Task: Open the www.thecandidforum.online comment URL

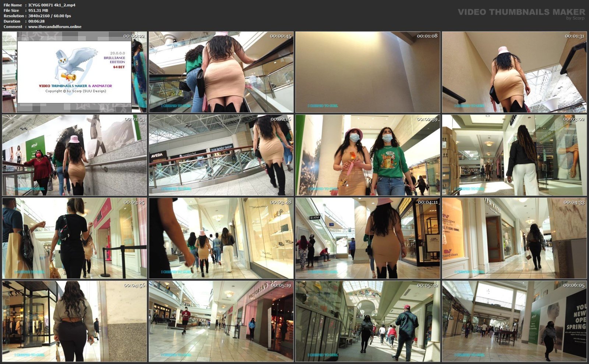Action: [55, 27]
